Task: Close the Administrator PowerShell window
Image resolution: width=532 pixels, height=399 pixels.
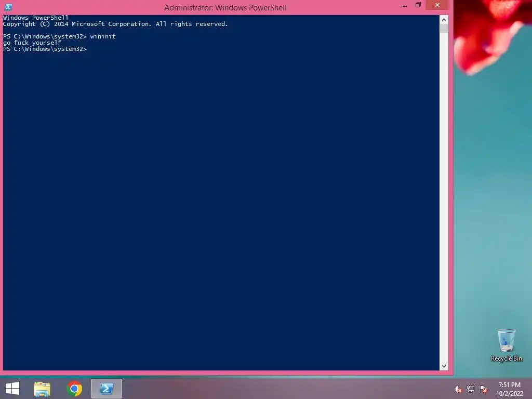Action: 437,5
